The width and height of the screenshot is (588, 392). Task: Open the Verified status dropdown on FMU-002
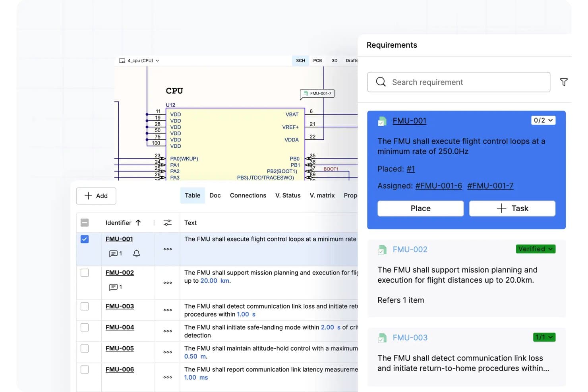pos(536,249)
